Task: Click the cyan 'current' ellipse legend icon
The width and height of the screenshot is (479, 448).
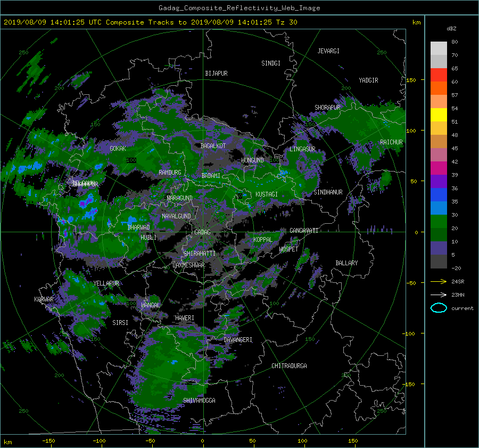Action: click(439, 308)
